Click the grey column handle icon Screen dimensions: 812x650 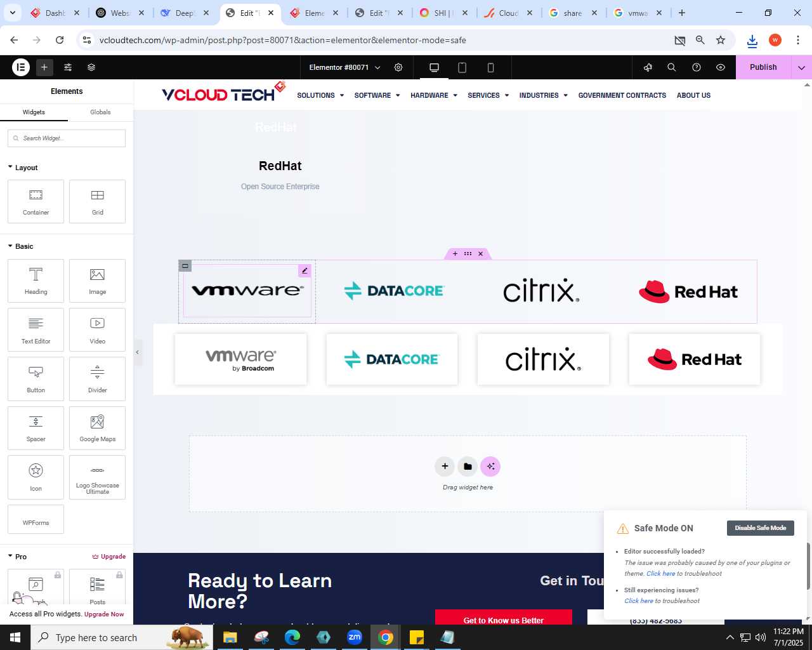tap(185, 266)
